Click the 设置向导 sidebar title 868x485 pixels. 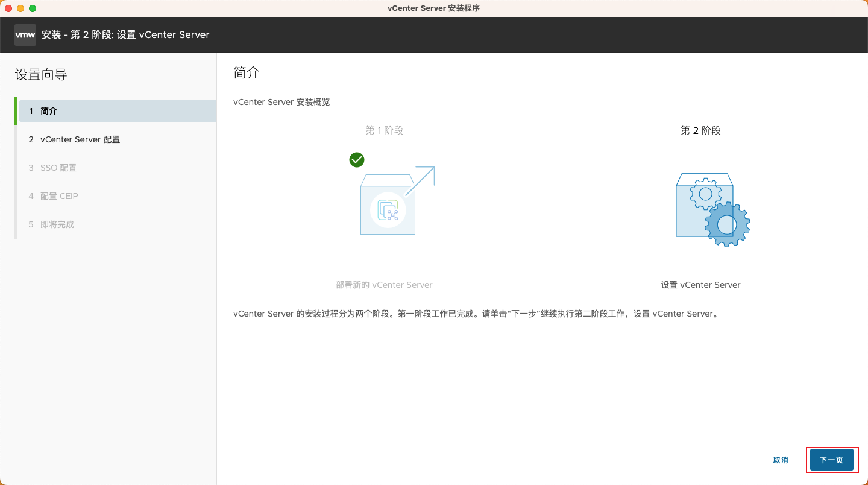[x=41, y=75]
